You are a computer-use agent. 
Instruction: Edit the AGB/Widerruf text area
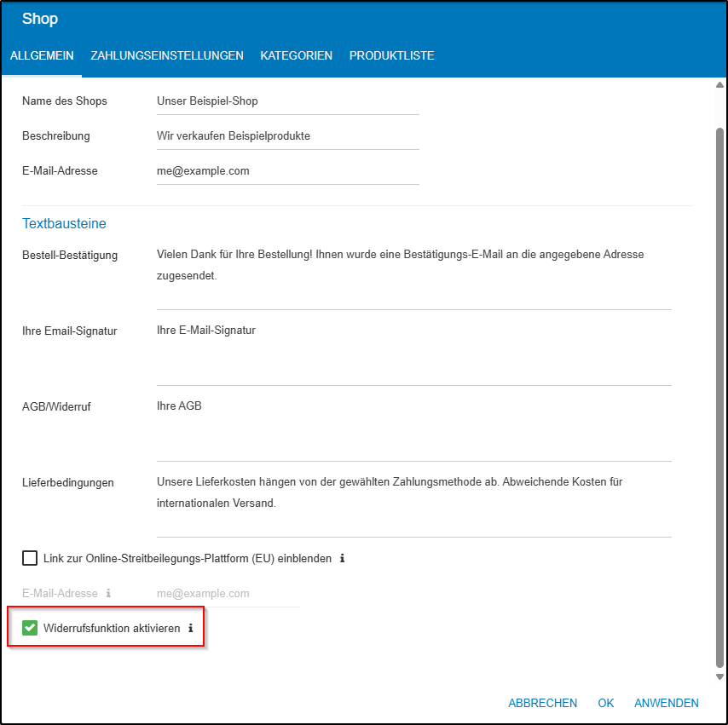click(414, 428)
